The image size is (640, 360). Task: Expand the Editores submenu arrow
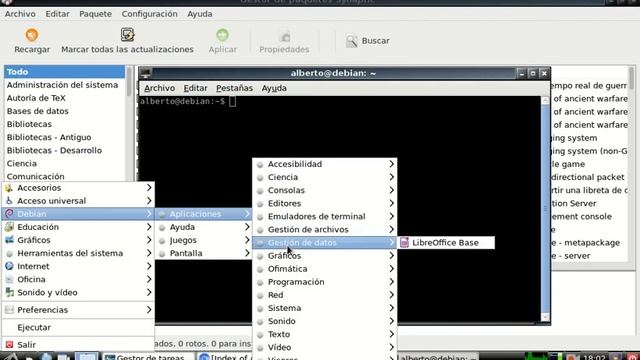point(391,203)
